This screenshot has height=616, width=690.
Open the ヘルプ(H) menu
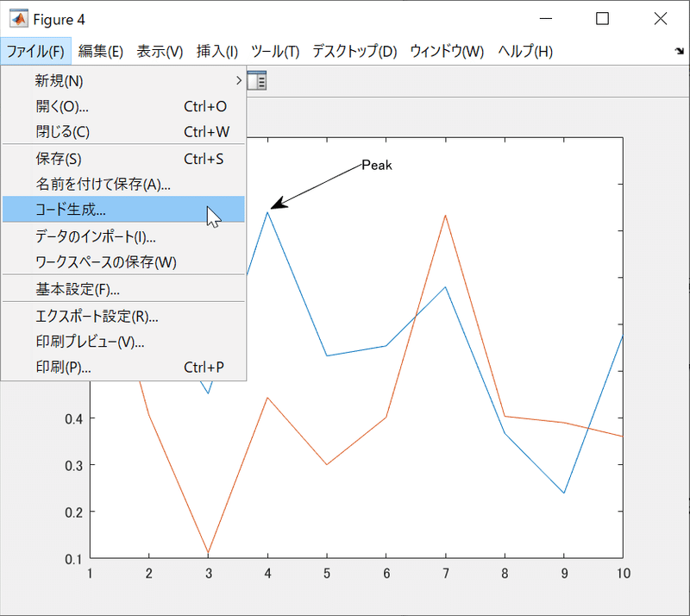525,52
